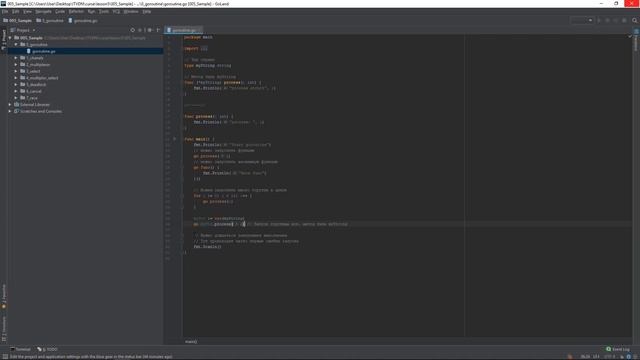Toggle the Favorites side tool window tab
640x360 pixels.
coord(4,297)
